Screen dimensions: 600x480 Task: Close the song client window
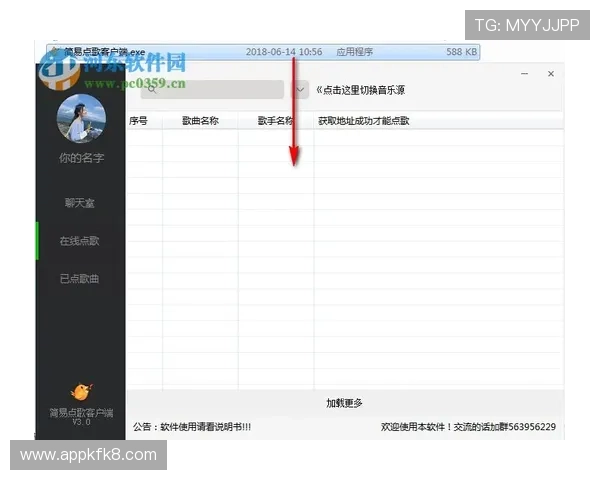tap(551, 73)
